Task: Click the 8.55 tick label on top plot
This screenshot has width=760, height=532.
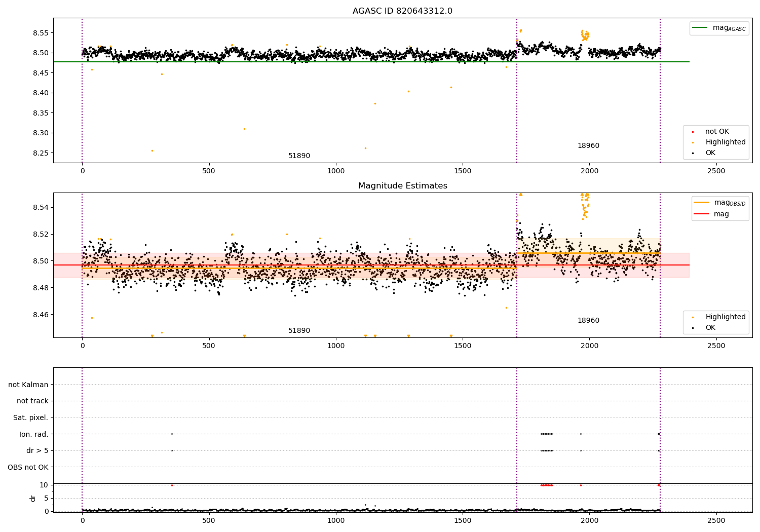Action: pos(40,33)
